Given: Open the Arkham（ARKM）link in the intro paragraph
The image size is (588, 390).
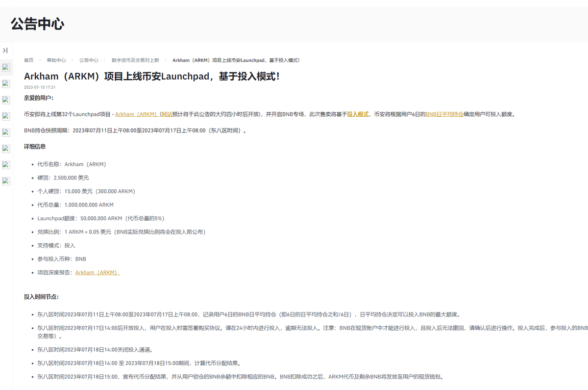Looking at the screenshot, I should coord(137,114).
